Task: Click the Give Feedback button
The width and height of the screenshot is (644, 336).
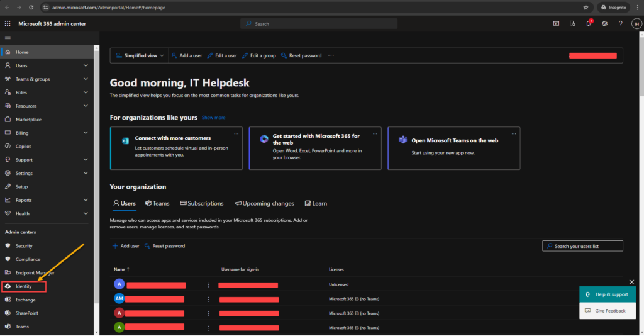Action: 608,311
